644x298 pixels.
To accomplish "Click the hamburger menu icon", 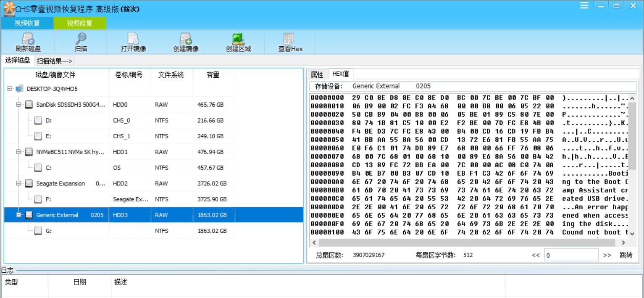I will (x=584, y=5).
